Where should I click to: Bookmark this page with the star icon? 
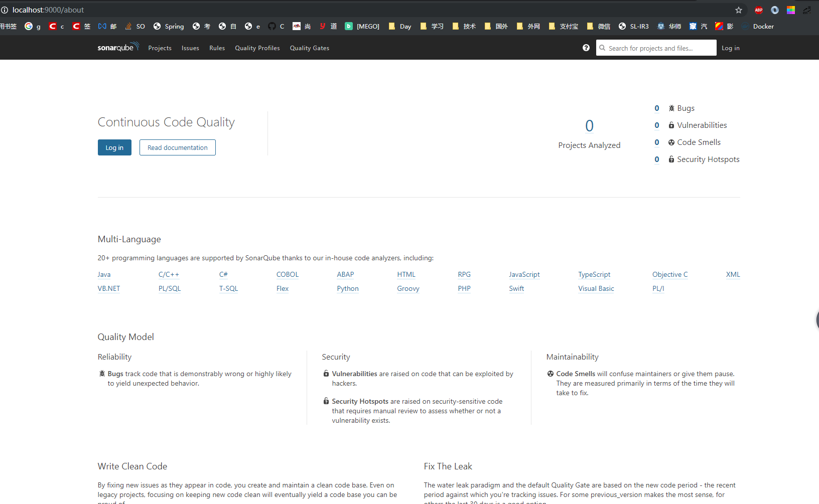(x=739, y=10)
